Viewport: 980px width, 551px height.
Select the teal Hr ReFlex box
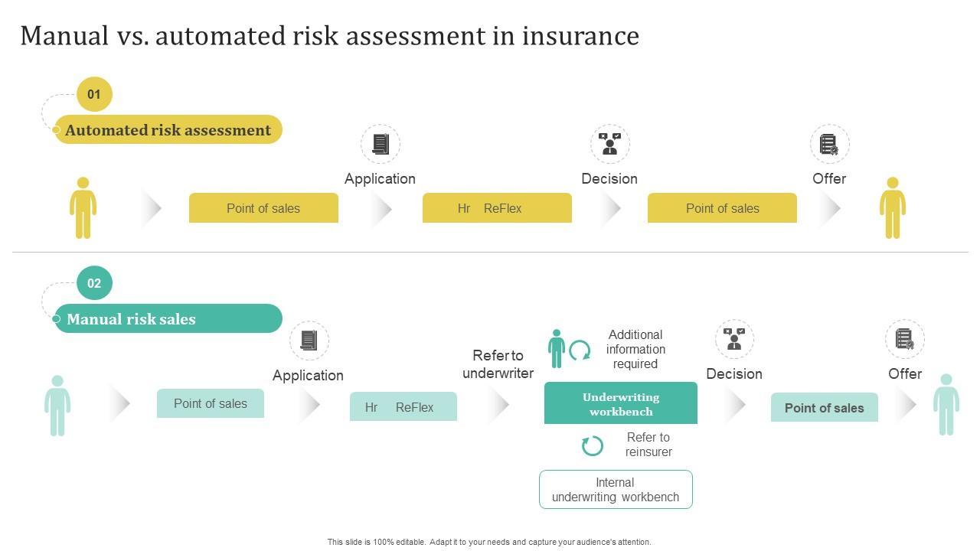tap(403, 407)
